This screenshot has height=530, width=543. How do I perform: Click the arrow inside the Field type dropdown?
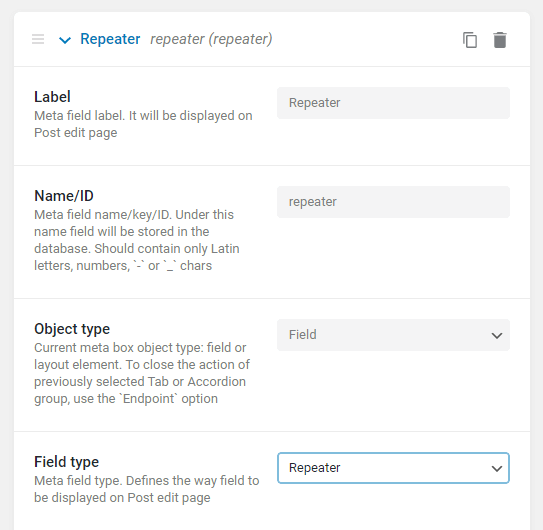click(x=497, y=468)
